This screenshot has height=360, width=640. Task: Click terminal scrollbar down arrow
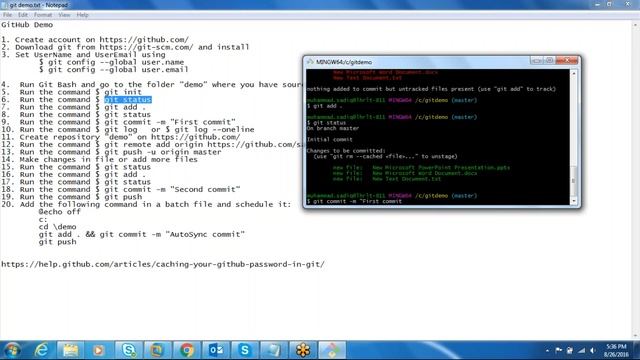click(x=573, y=201)
